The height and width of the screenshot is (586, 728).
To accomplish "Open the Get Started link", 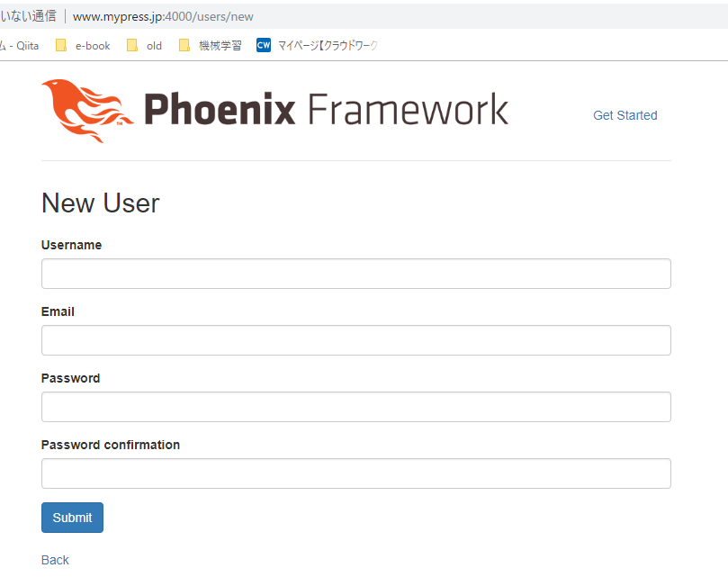I will [x=625, y=115].
